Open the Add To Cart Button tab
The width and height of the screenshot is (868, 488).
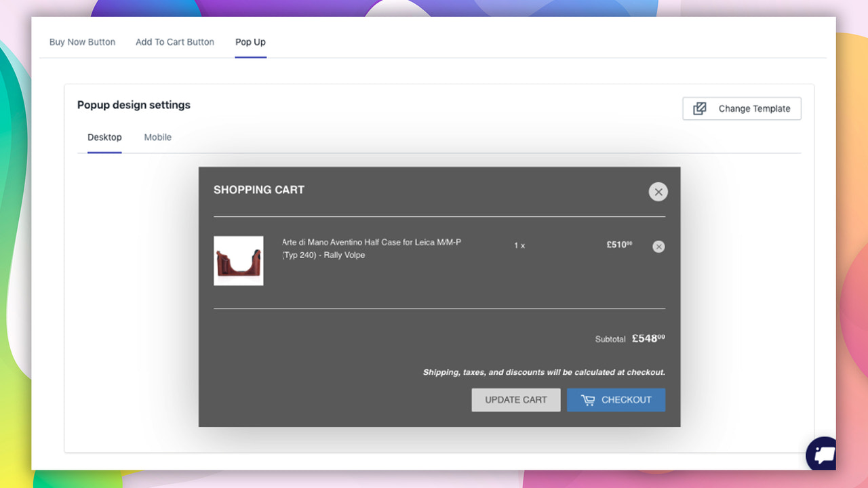pyautogui.click(x=175, y=41)
